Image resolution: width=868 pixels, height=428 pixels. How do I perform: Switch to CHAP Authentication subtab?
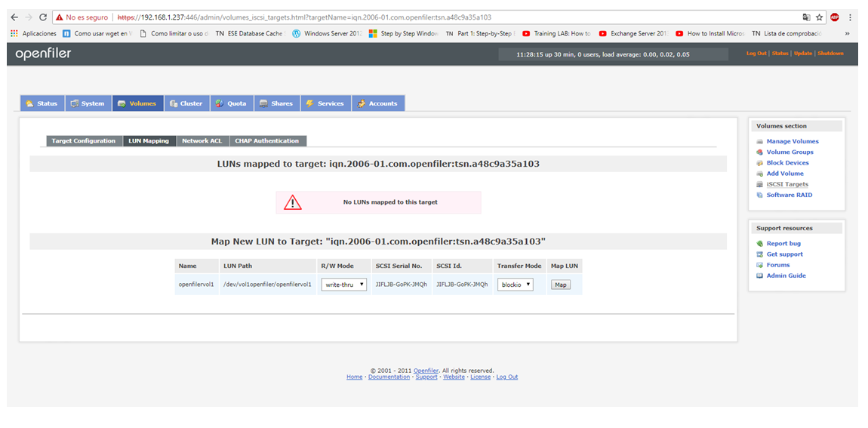(x=268, y=141)
